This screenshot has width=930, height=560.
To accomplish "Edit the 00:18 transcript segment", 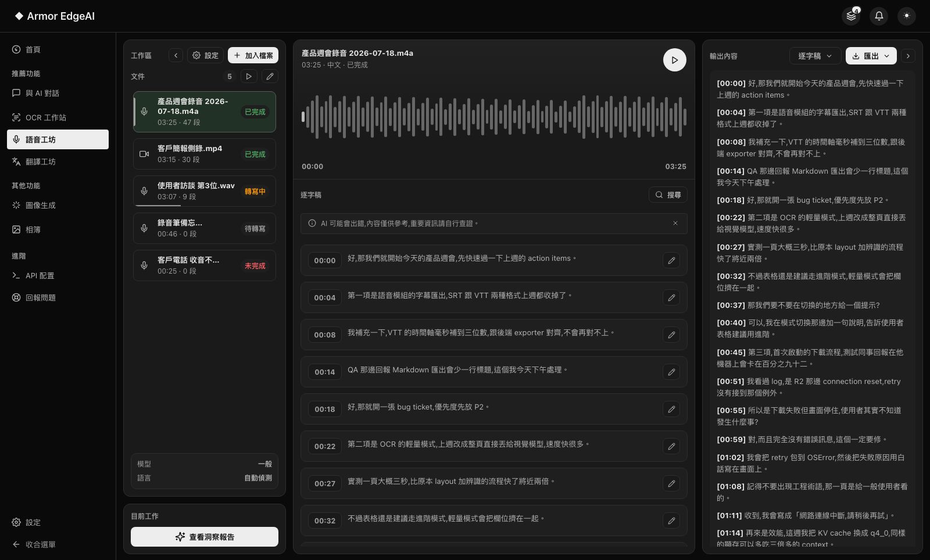I will pyautogui.click(x=671, y=409).
